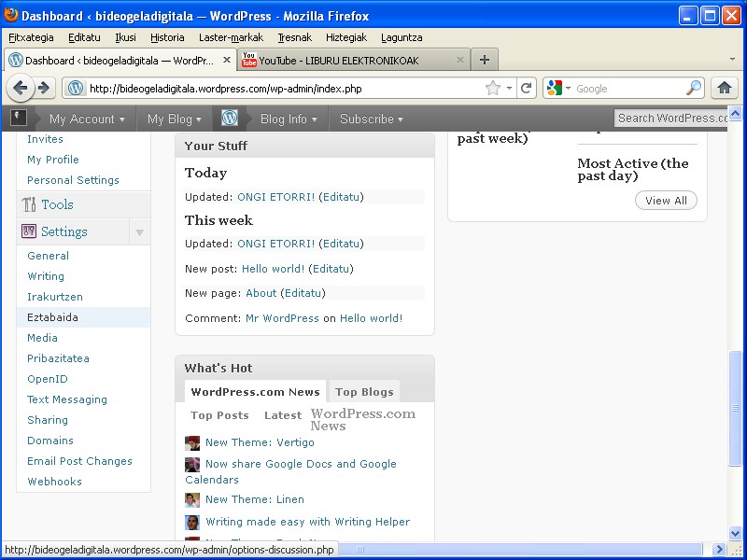Open the Pribazitatea settings link

pyautogui.click(x=58, y=358)
